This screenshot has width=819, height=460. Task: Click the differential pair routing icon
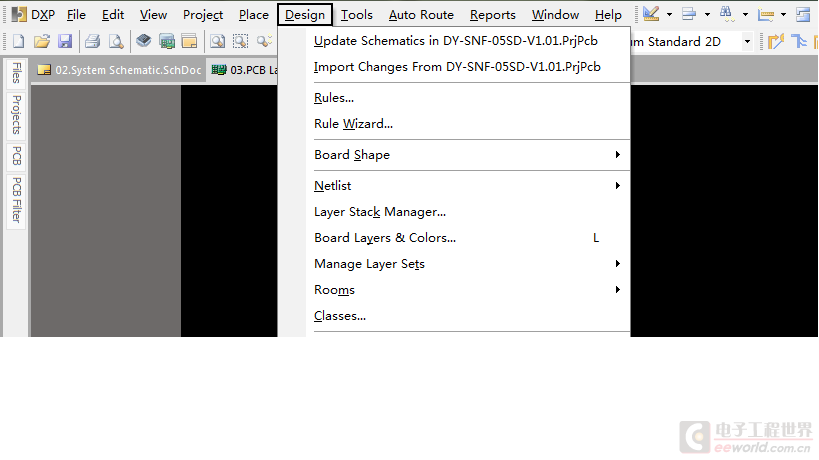799,41
